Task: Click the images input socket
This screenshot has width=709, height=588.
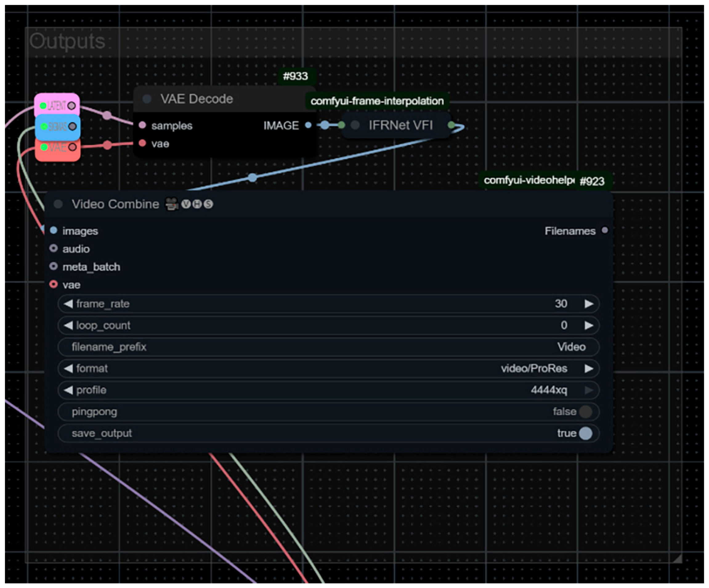Action: click(53, 231)
